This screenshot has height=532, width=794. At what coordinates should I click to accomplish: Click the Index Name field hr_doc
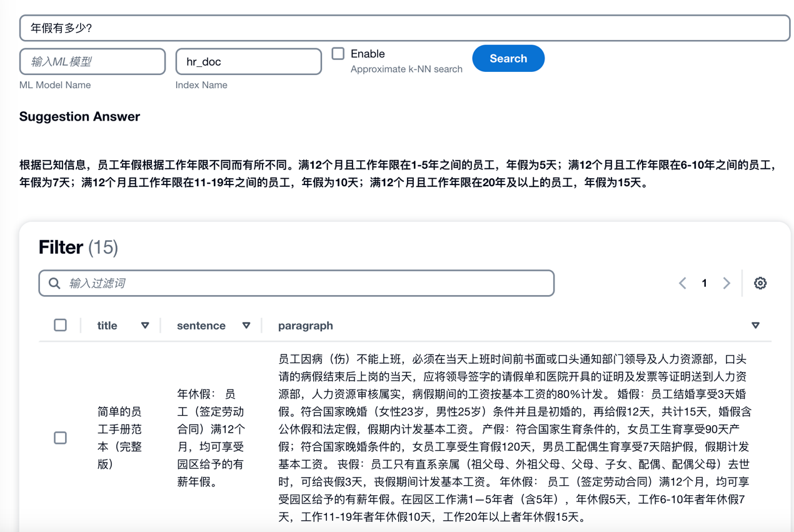(x=249, y=61)
